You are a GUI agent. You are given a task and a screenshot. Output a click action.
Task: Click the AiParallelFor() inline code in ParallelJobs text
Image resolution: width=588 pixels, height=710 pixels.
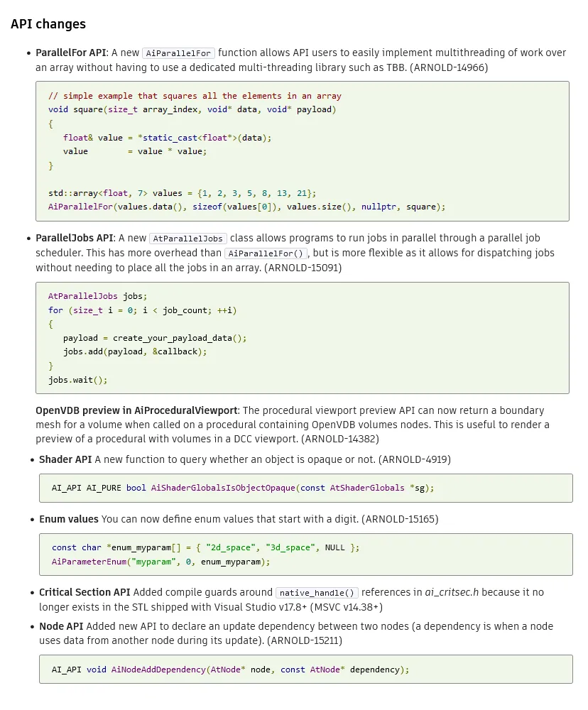pos(266,253)
